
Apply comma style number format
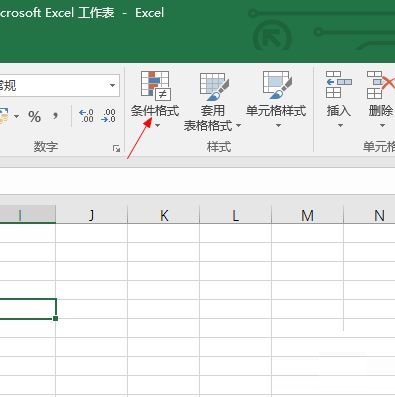55,116
